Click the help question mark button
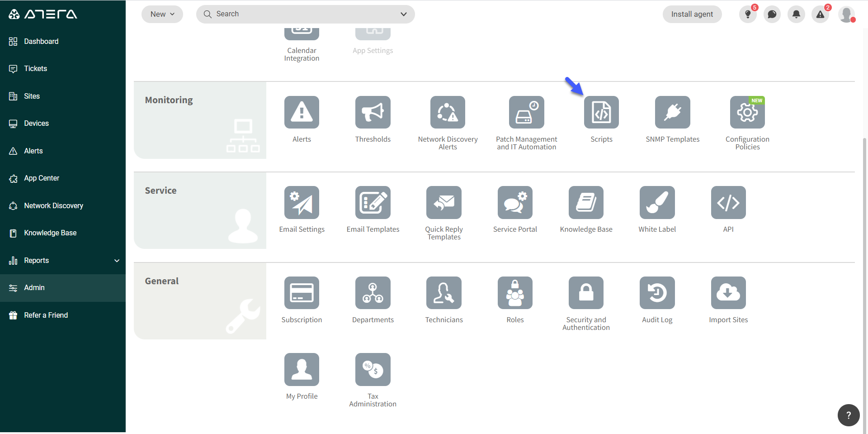 pyautogui.click(x=848, y=415)
